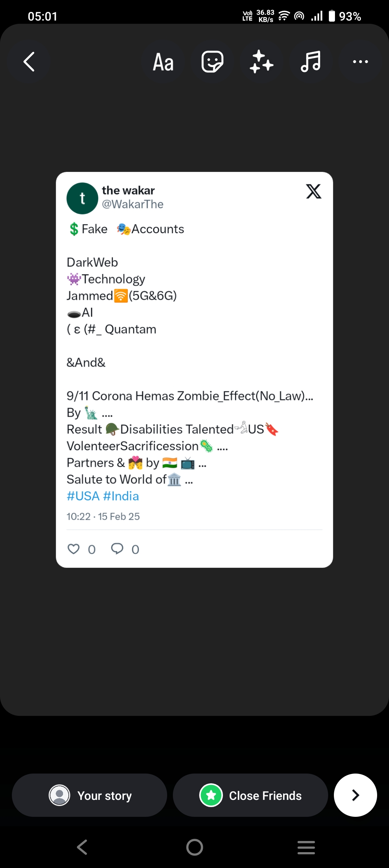Add music with the note icon
This screenshot has width=389, height=868.
310,62
